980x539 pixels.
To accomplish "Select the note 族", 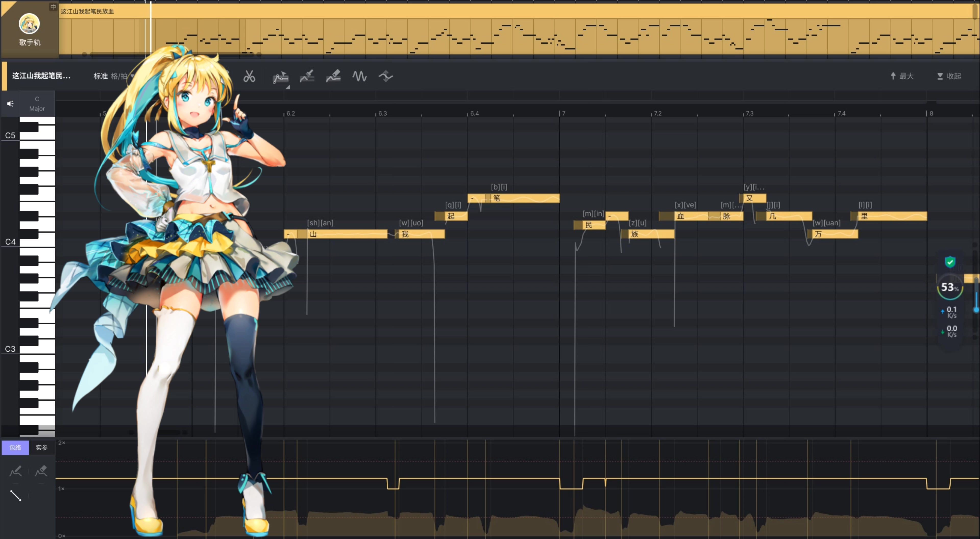I will pos(651,234).
